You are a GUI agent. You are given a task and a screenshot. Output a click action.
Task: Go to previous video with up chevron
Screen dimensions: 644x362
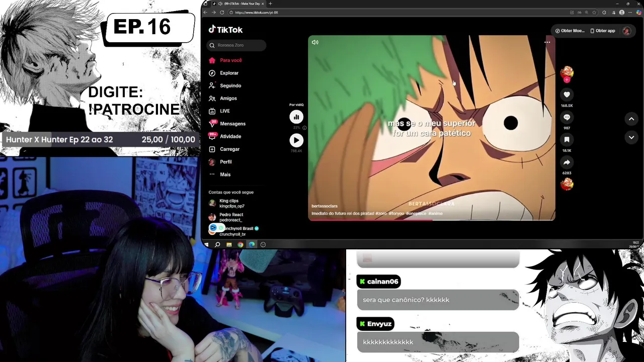click(631, 119)
